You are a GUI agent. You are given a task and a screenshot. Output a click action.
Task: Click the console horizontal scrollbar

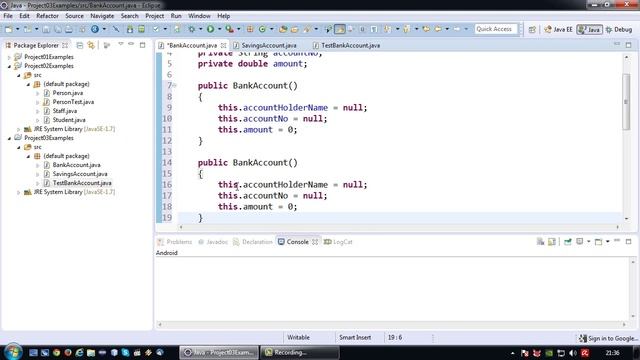392,324
